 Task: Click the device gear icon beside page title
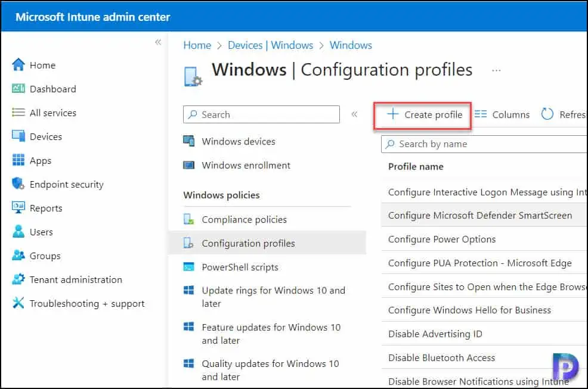[193, 76]
